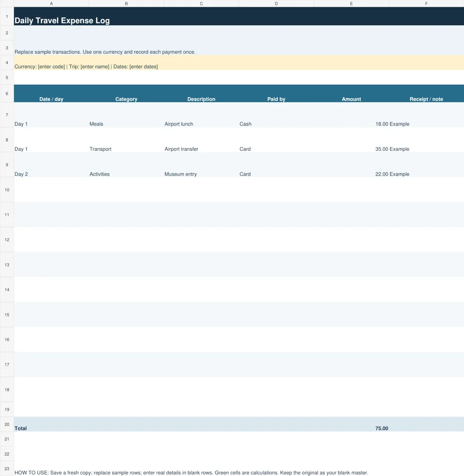This screenshot has height=476, width=464.
Task: Click the 'Category' column header
Action: point(126,93)
